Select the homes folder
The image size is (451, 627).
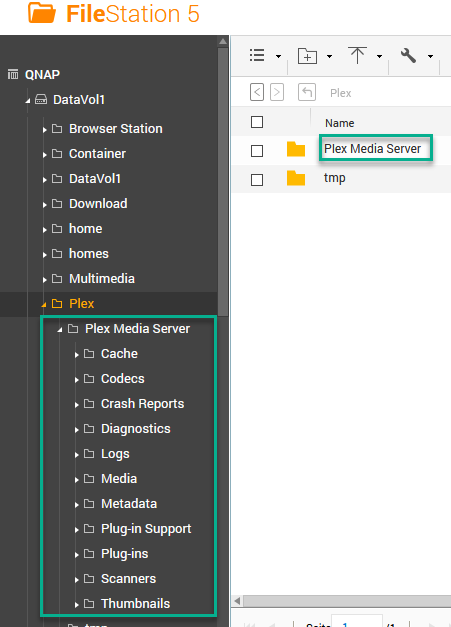tap(89, 254)
